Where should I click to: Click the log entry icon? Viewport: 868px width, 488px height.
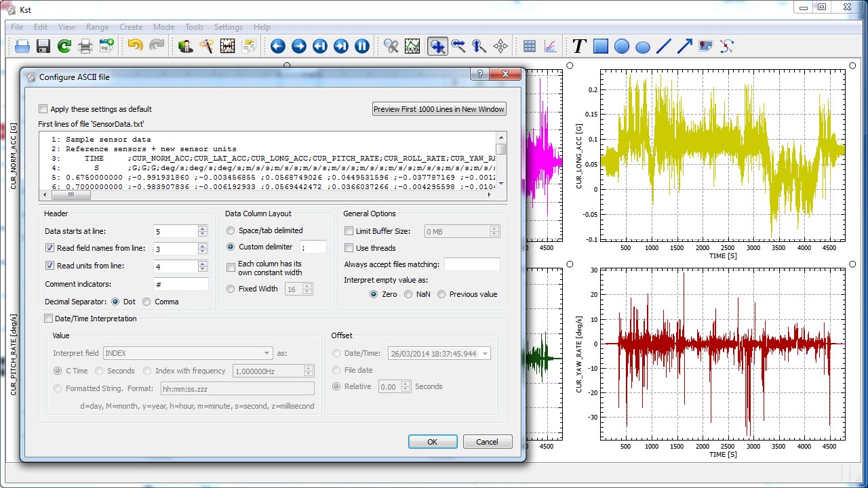coord(106,46)
